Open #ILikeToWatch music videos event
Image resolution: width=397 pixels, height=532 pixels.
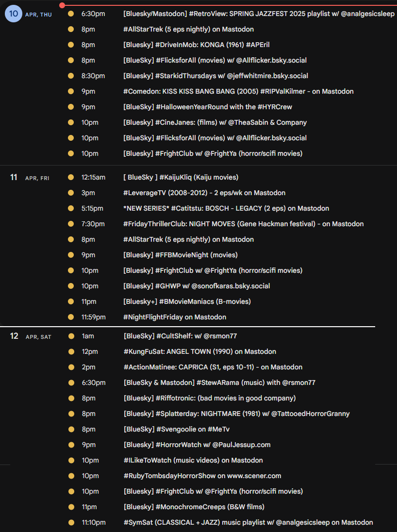(x=194, y=461)
